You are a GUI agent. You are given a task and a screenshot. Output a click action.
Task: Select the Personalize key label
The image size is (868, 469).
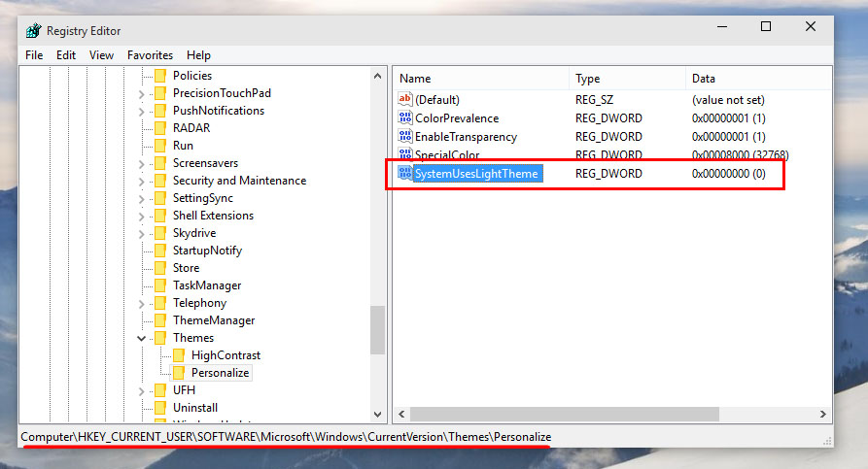coord(221,373)
